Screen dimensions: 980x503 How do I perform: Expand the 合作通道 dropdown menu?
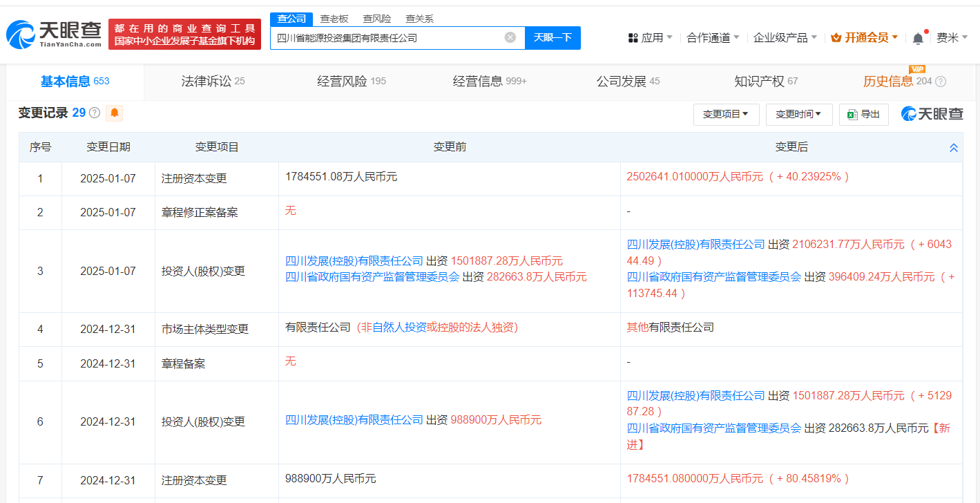713,37
